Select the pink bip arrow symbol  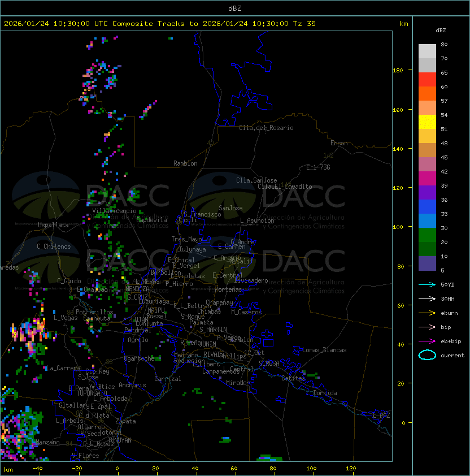point(427,327)
